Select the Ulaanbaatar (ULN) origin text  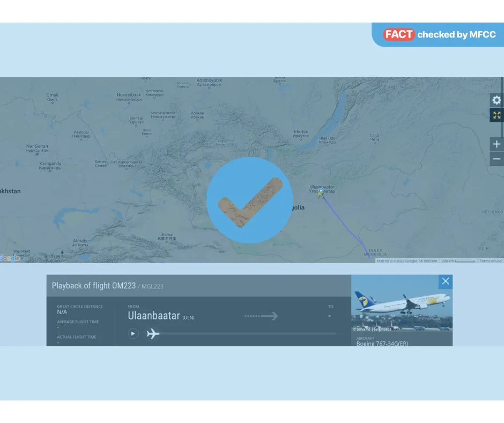(161, 316)
